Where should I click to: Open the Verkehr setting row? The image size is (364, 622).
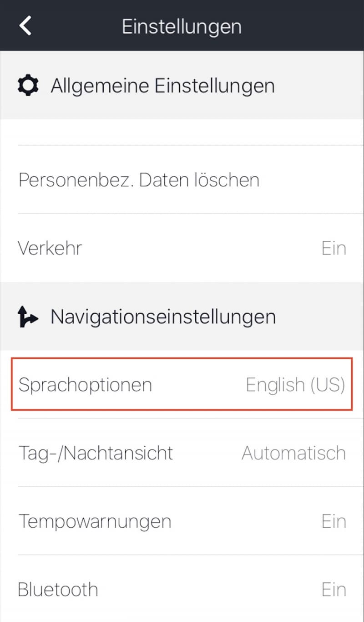pos(182,248)
